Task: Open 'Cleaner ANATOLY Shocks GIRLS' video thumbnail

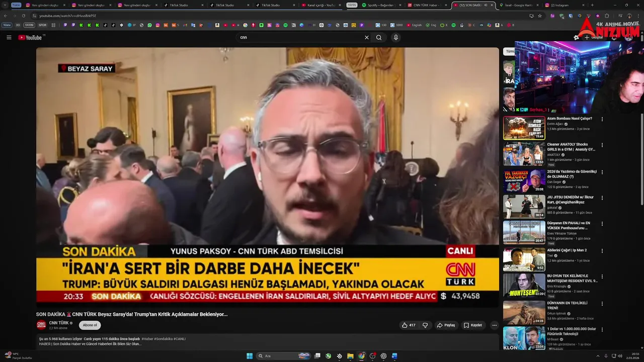Action: coord(524,154)
